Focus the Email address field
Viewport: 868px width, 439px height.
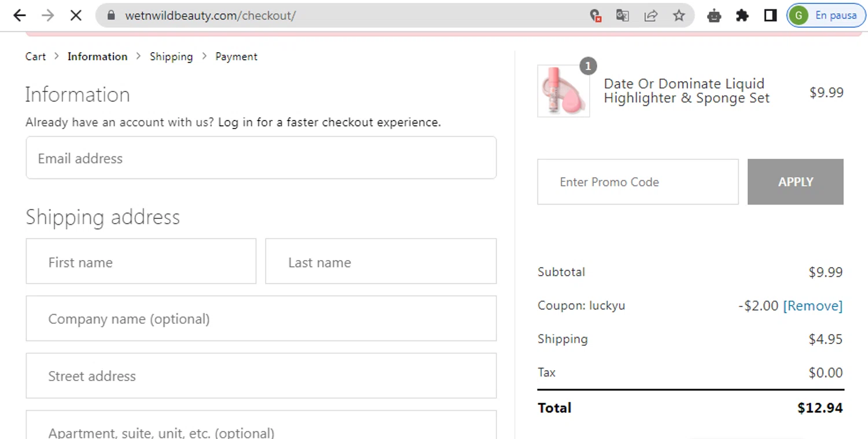(x=261, y=158)
